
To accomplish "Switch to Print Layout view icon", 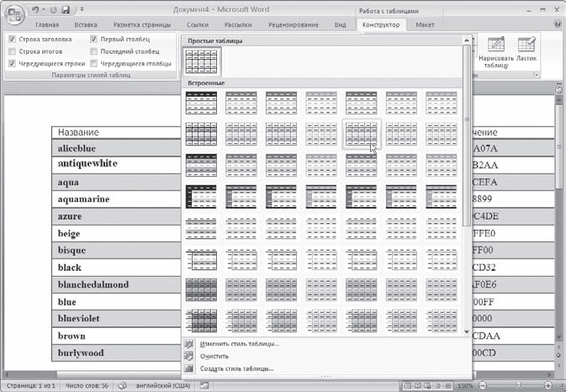I will point(408,386).
